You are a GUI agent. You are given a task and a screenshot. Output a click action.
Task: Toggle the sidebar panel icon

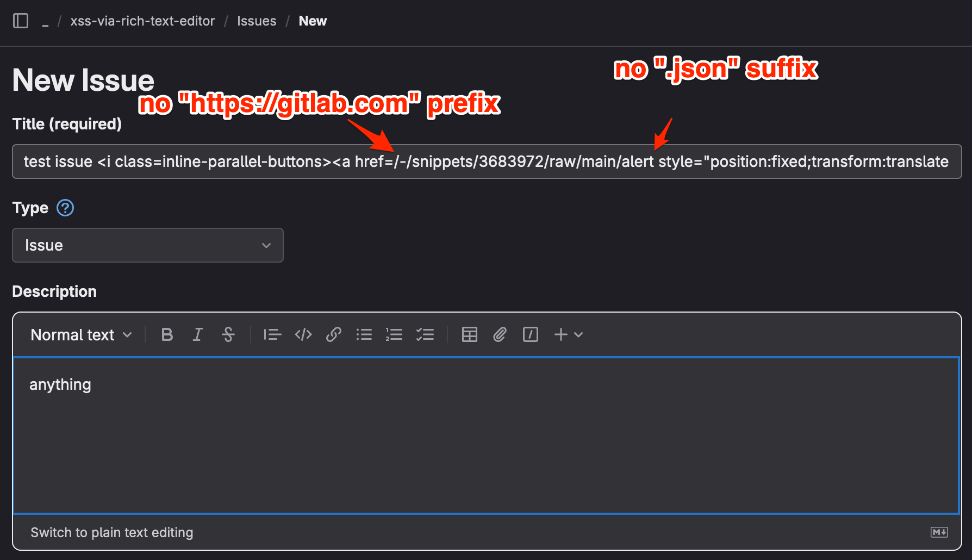[x=21, y=21]
